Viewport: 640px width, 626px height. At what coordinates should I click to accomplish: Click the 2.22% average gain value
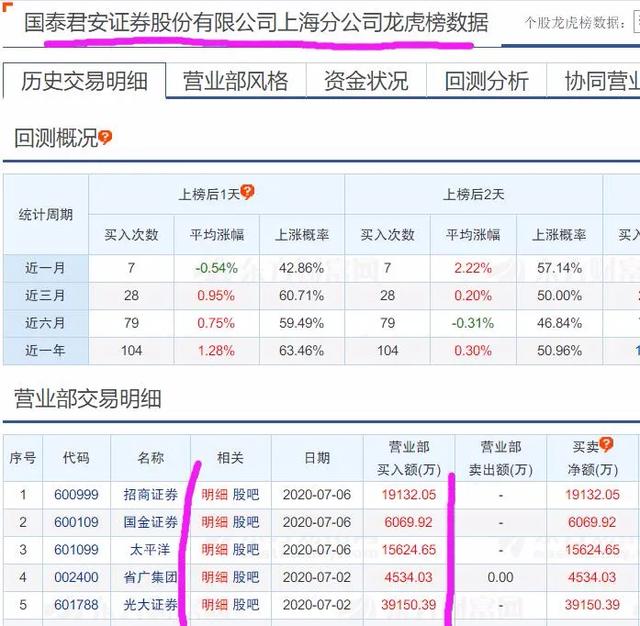pyautogui.click(x=473, y=268)
